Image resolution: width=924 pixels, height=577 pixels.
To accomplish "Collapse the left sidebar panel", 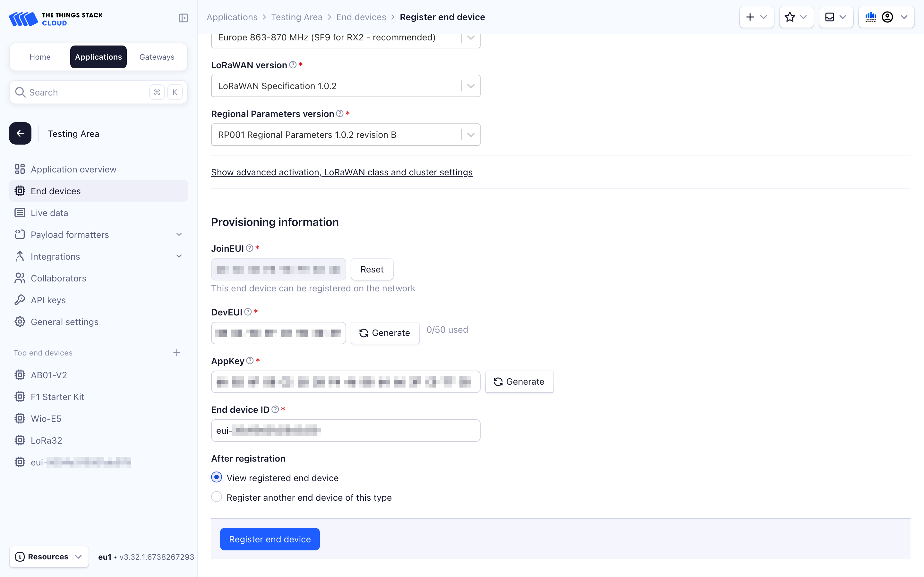I will [183, 18].
